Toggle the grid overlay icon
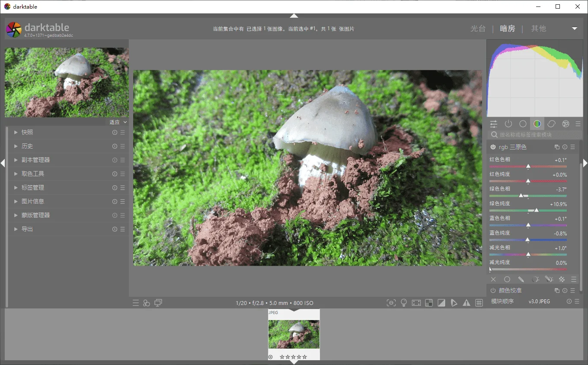The width and height of the screenshot is (588, 365). [x=479, y=302]
